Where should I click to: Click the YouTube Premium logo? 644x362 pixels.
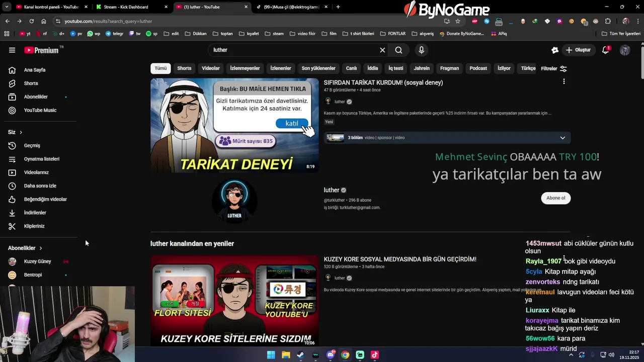point(41,50)
